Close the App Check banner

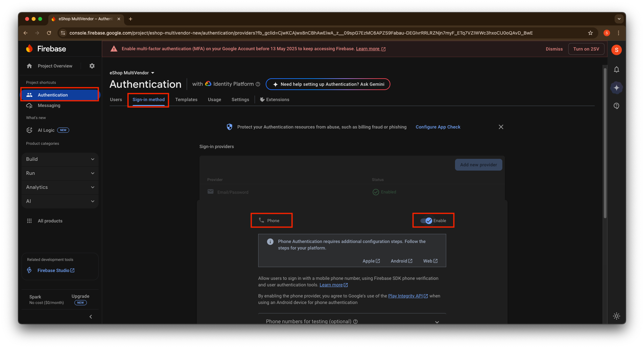(501, 127)
